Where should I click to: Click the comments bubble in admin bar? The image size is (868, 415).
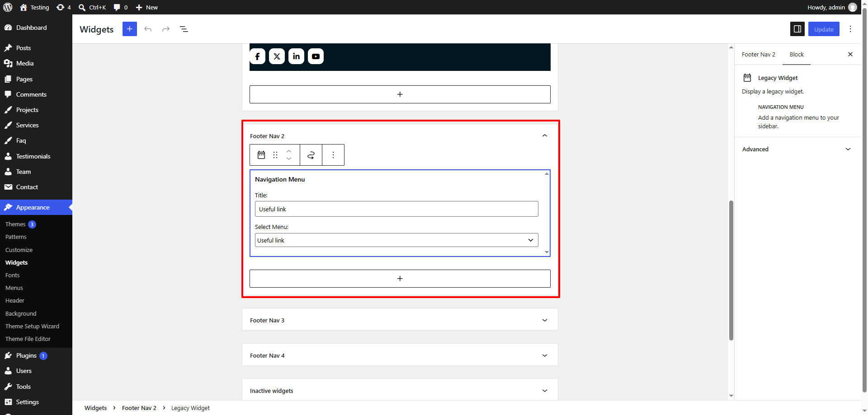(x=120, y=7)
